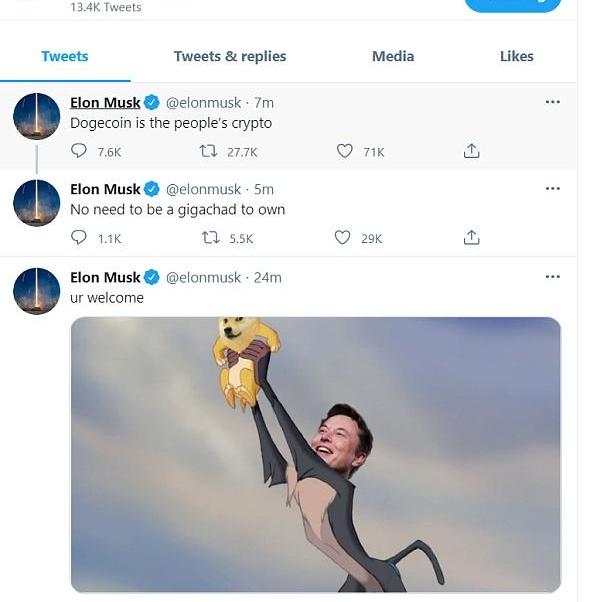This screenshot has height=602, width=600.
Task: Click the 7m timestamp on first tweet
Action: pyautogui.click(x=264, y=102)
